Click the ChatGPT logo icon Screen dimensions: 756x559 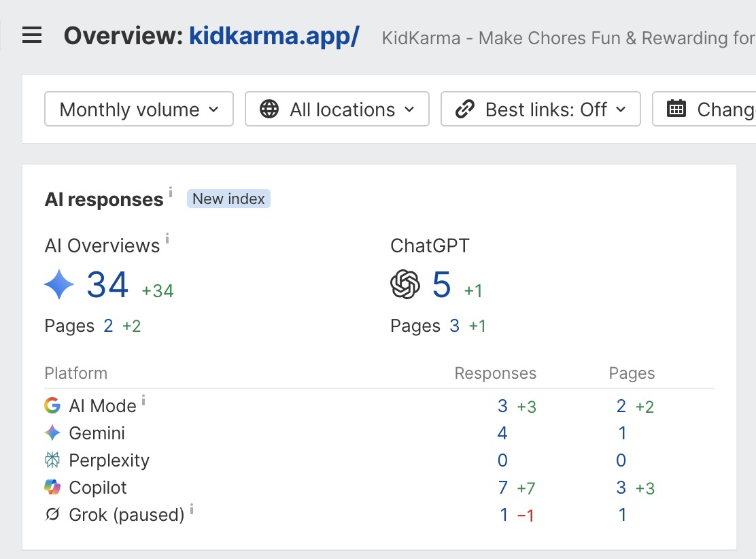coord(405,284)
